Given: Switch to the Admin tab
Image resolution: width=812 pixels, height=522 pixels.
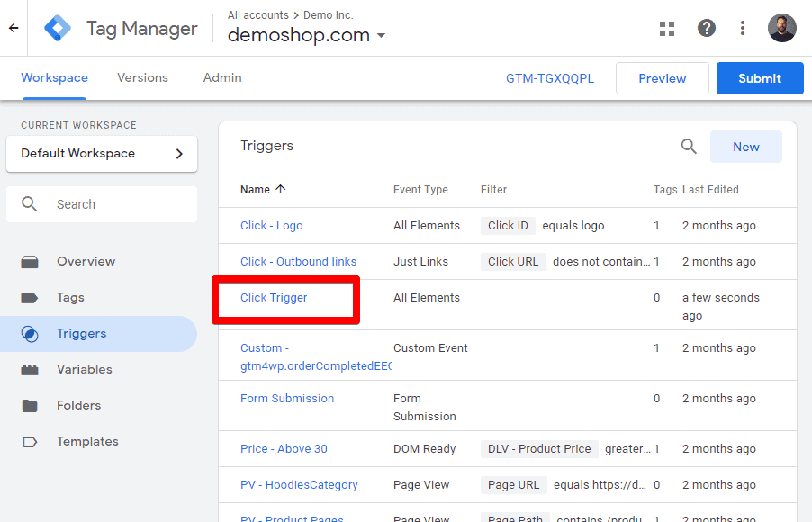Looking at the screenshot, I should click(x=222, y=78).
